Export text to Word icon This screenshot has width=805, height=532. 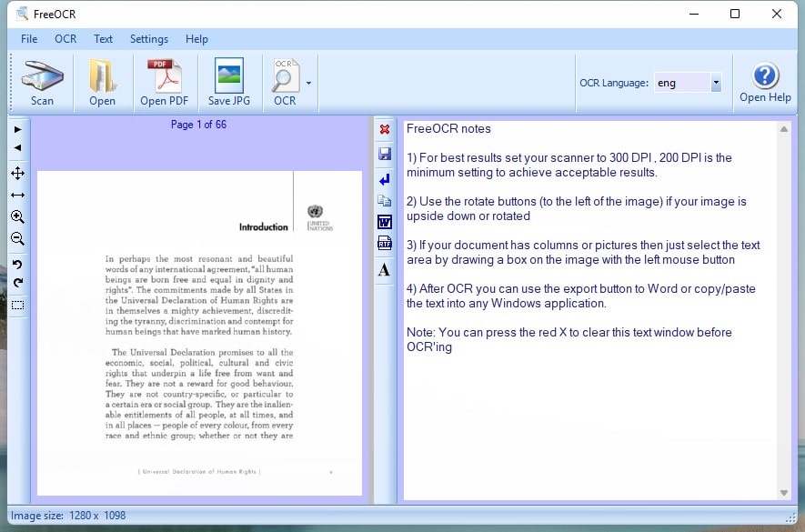coord(385,222)
